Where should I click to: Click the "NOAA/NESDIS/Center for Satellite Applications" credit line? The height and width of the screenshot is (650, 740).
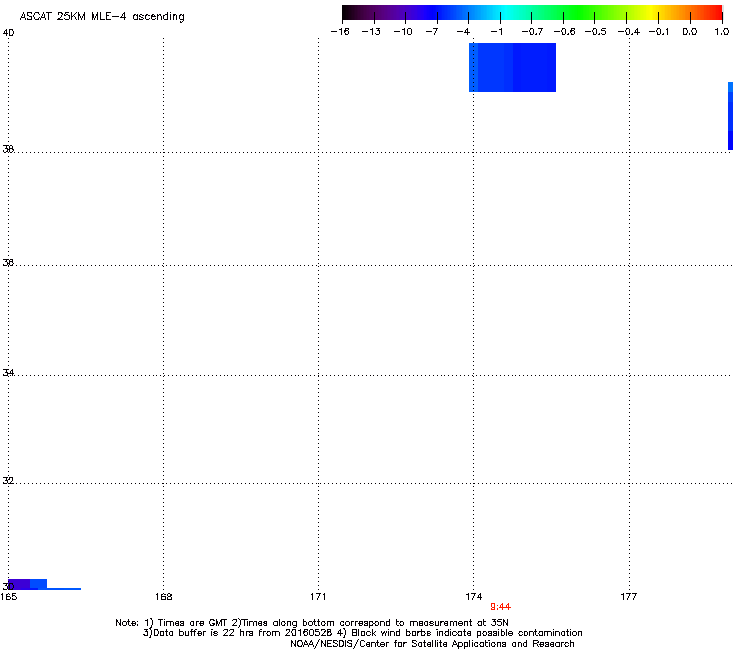click(432, 644)
